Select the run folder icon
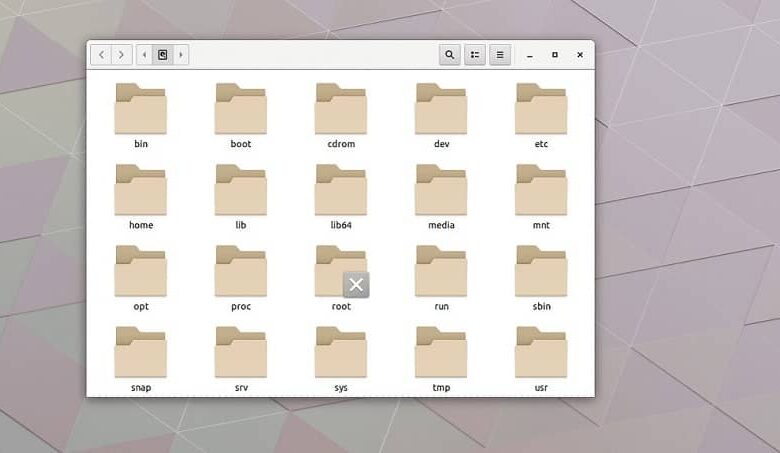 pyautogui.click(x=441, y=271)
